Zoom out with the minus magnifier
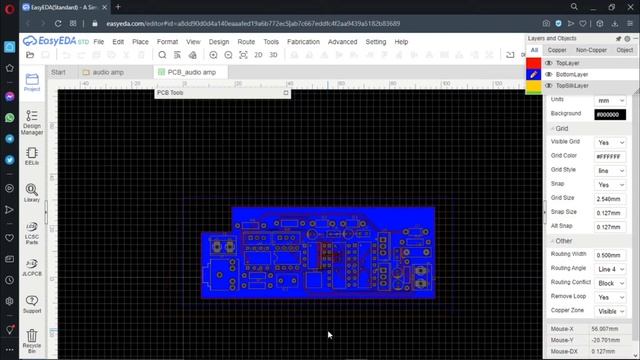 [x=228, y=55]
